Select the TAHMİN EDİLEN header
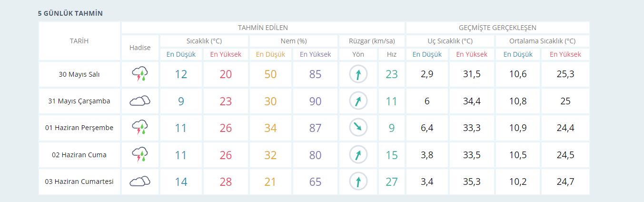The image size is (644, 202). pos(263,28)
